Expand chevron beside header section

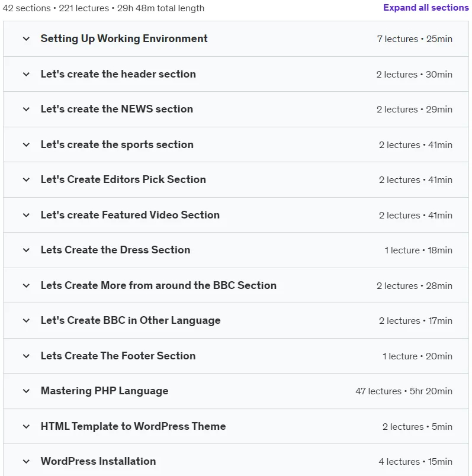pyautogui.click(x=27, y=75)
